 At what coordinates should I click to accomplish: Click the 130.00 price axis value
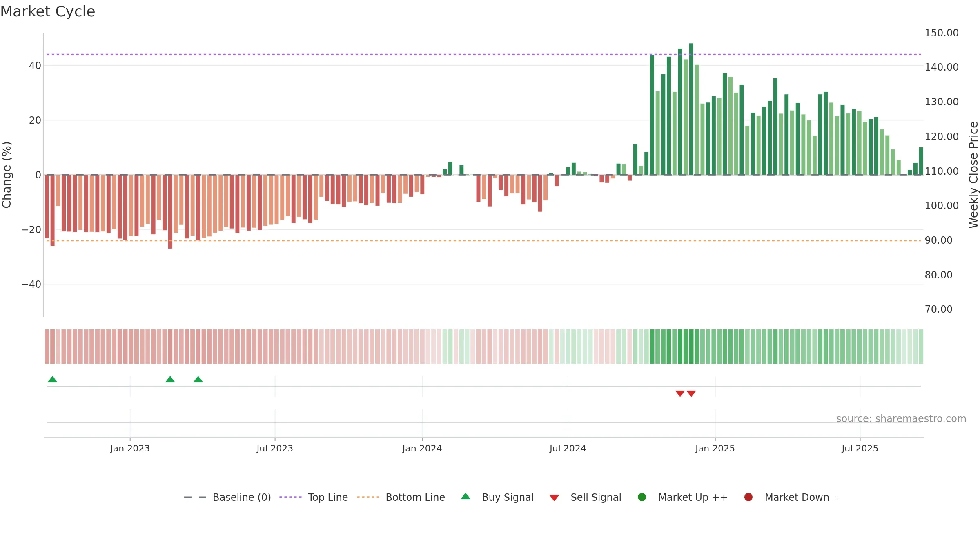tap(942, 102)
